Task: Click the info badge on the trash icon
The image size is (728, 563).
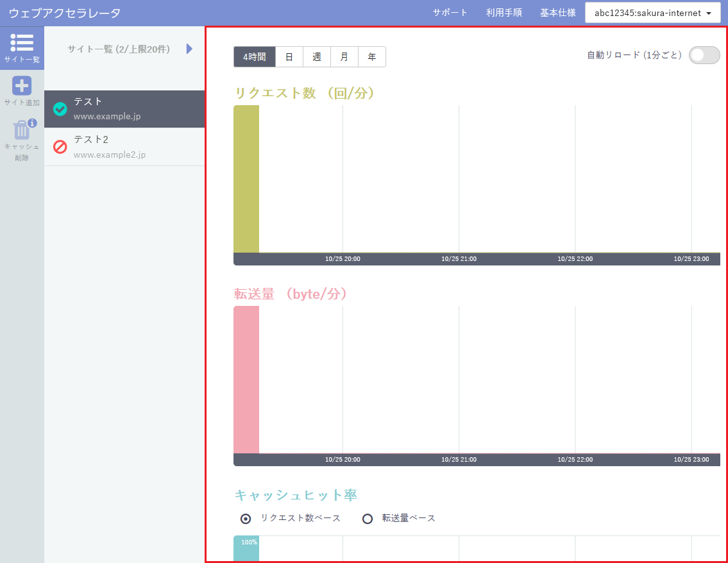Action: (32, 122)
